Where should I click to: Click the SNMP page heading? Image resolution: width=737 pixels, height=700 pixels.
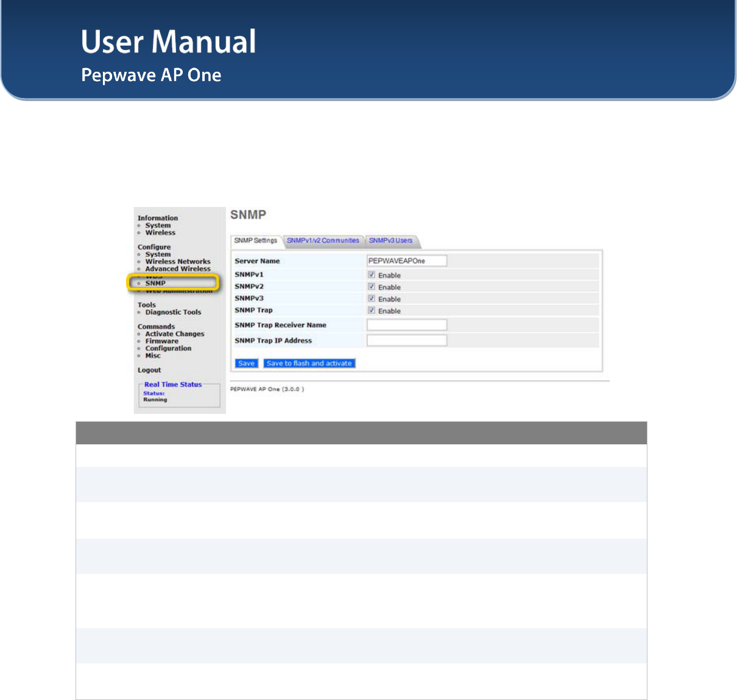[249, 214]
